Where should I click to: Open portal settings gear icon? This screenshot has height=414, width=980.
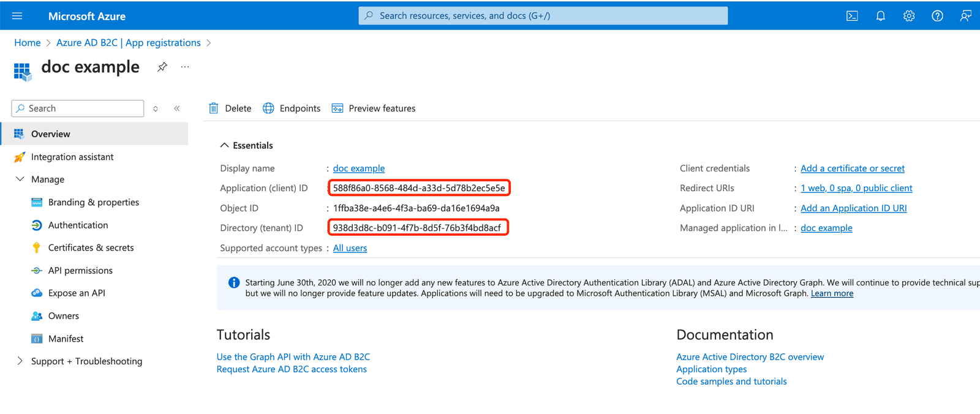click(x=909, y=16)
